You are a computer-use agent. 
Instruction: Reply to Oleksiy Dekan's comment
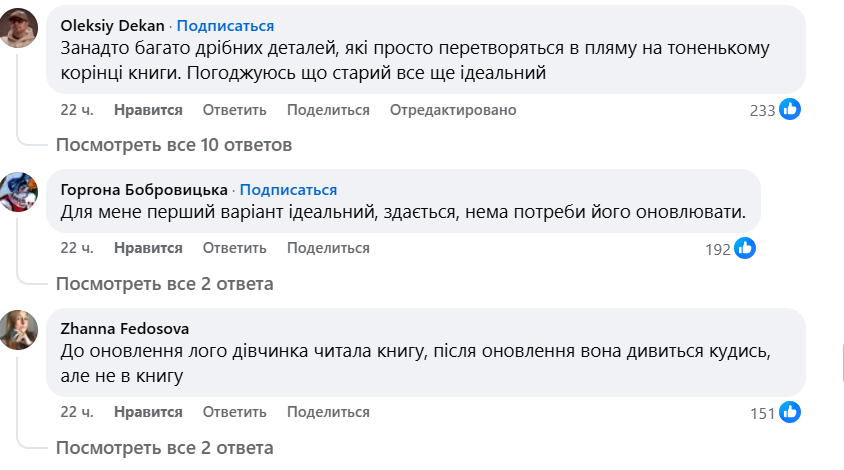coord(234,110)
